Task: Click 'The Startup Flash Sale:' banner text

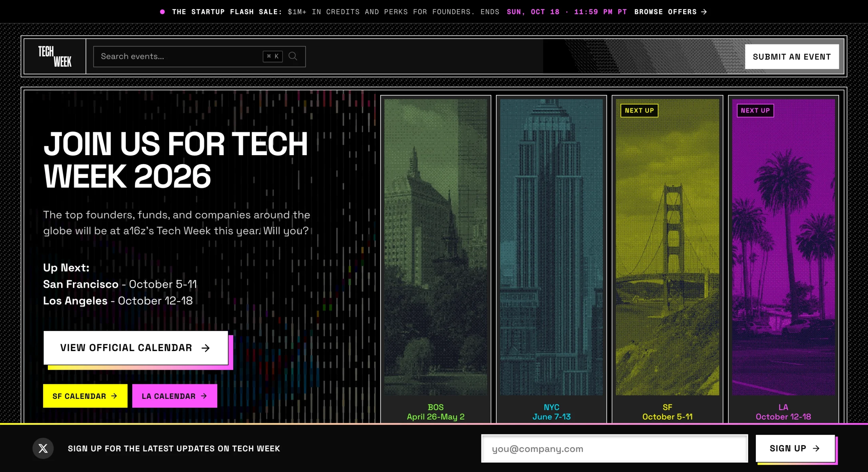Action: pyautogui.click(x=227, y=12)
